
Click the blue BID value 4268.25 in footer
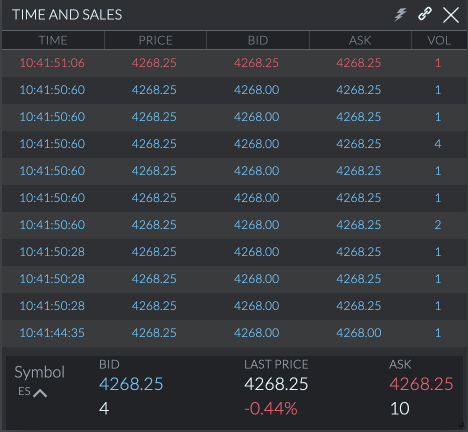[131, 384]
